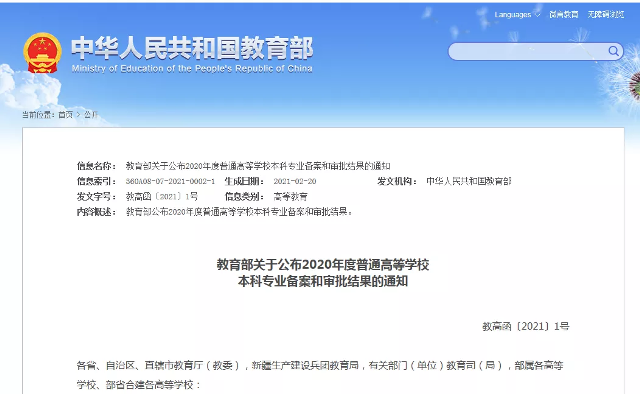Click the 信息类别 value 高等教育
Screen dimensions: 640x394
[x=290, y=196]
